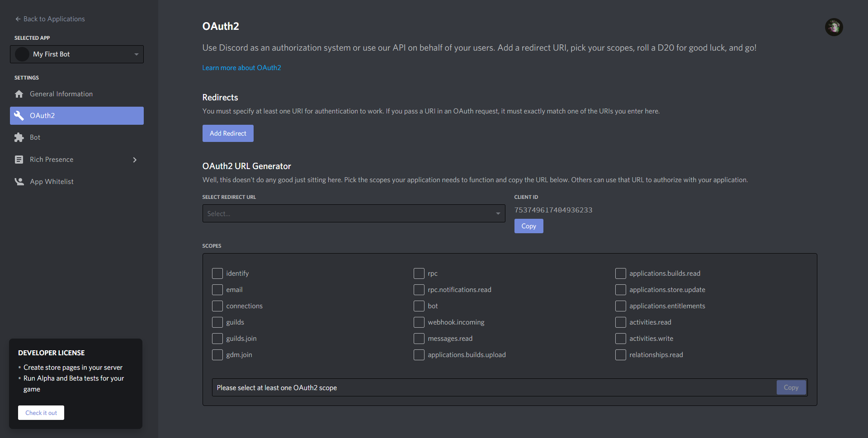Click Check it out in Developer License
Screen dimensions: 868x438
[41, 413]
